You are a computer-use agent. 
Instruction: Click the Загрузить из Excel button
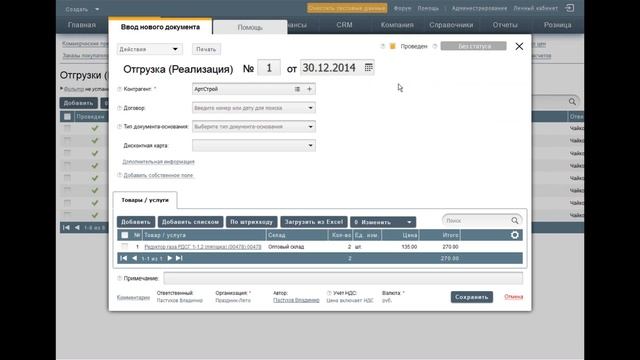pos(313,222)
